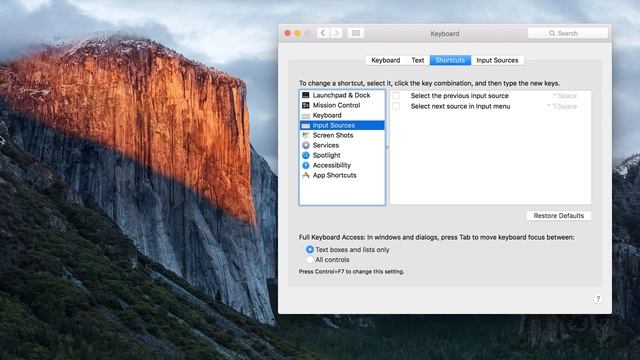Click 'Select the previous input source' label
This screenshot has height=360, width=640.
click(x=460, y=96)
